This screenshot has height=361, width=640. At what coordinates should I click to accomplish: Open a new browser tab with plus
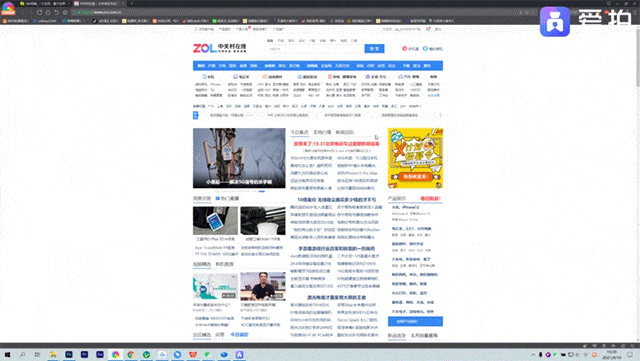click(132, 3)
